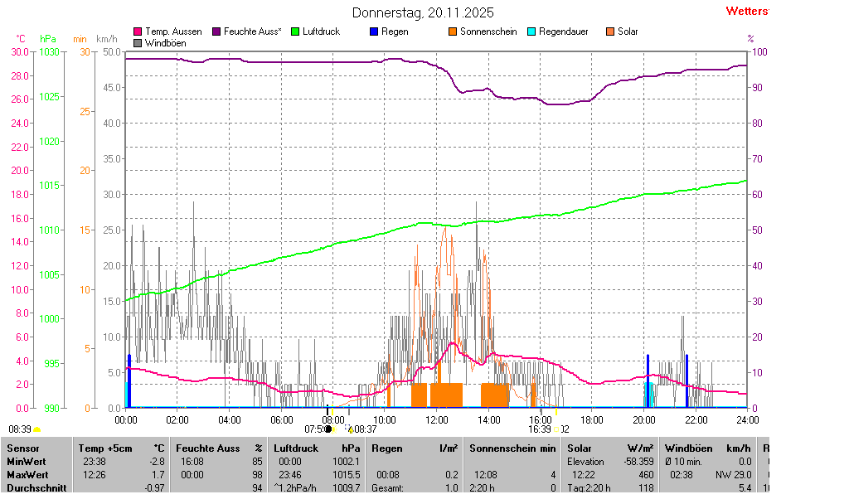Click the blue Regen legend square
Viewport: 849px width, 504px height.
pyautogui.click(x=374, y=31)
